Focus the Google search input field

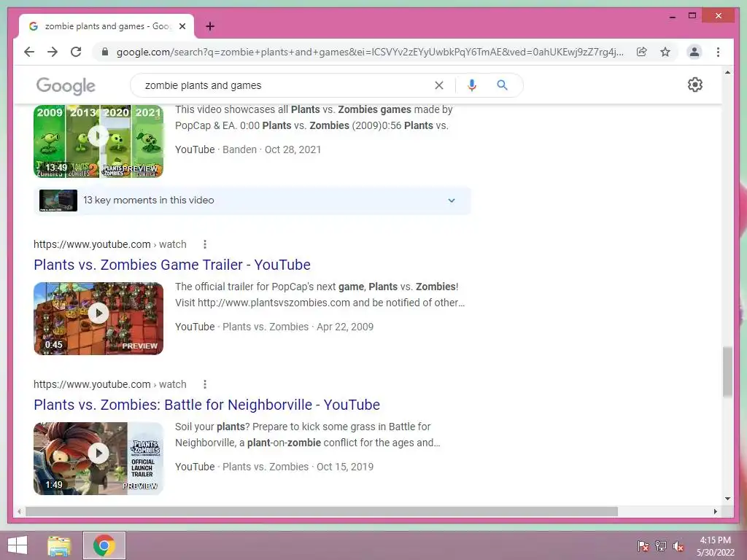point(286,85)
